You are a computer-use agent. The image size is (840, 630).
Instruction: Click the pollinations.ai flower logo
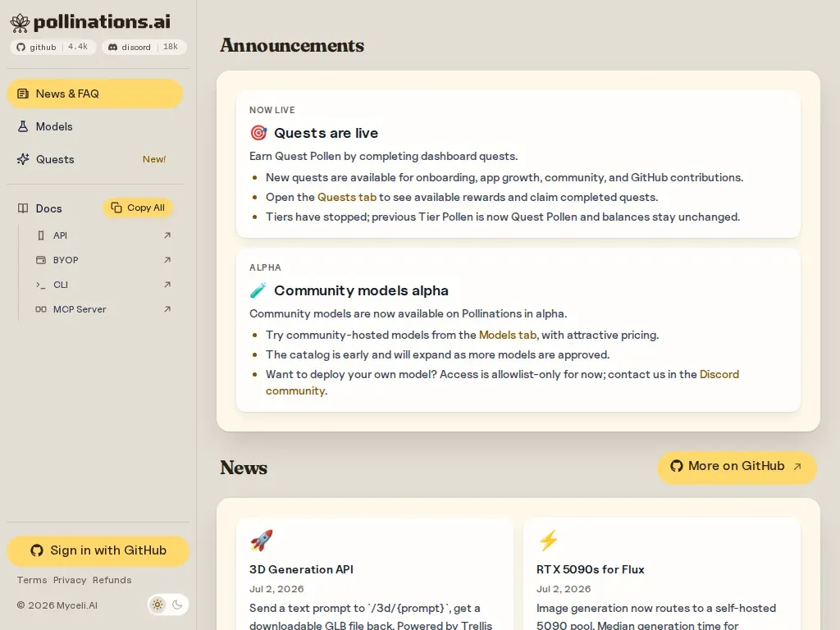[20, 22]
